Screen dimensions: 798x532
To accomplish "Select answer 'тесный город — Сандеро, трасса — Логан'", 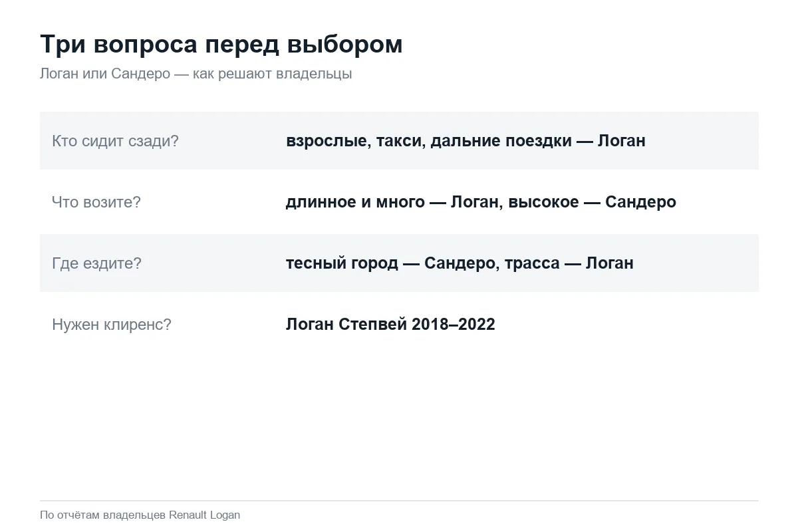I will (x=460, y=263).
